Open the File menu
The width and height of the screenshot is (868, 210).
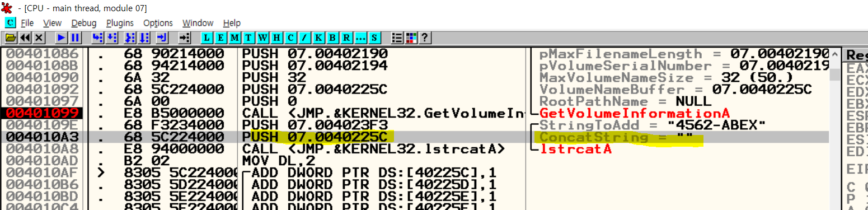(27, 23)
